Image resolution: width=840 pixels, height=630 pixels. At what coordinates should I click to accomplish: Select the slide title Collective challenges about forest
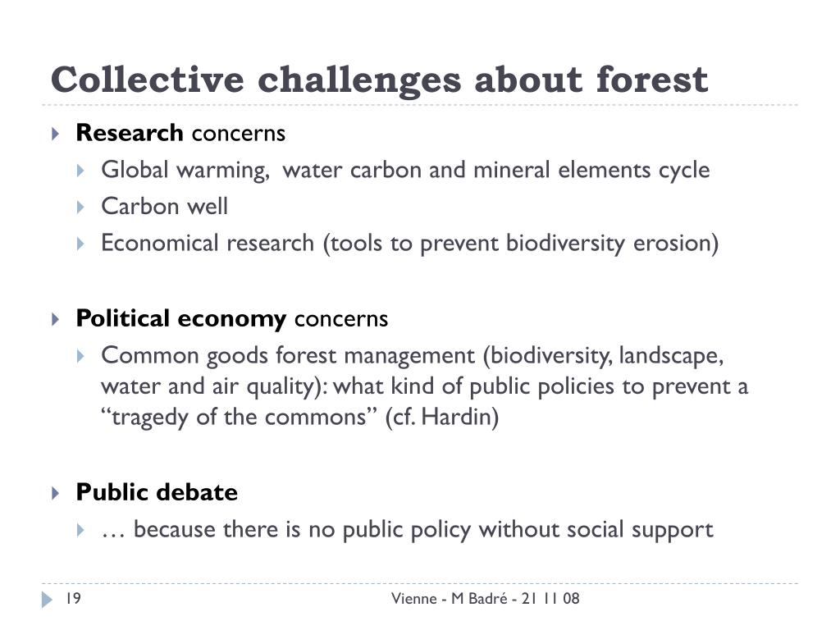[379, 80]
